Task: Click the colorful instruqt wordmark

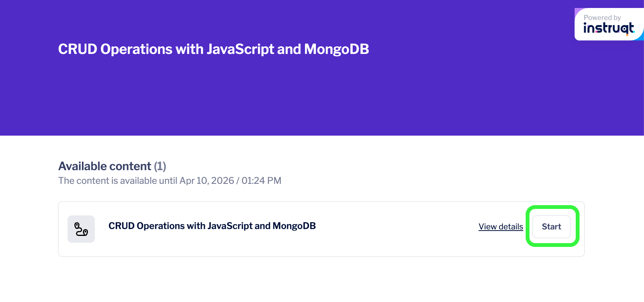Action: point(609,28)
